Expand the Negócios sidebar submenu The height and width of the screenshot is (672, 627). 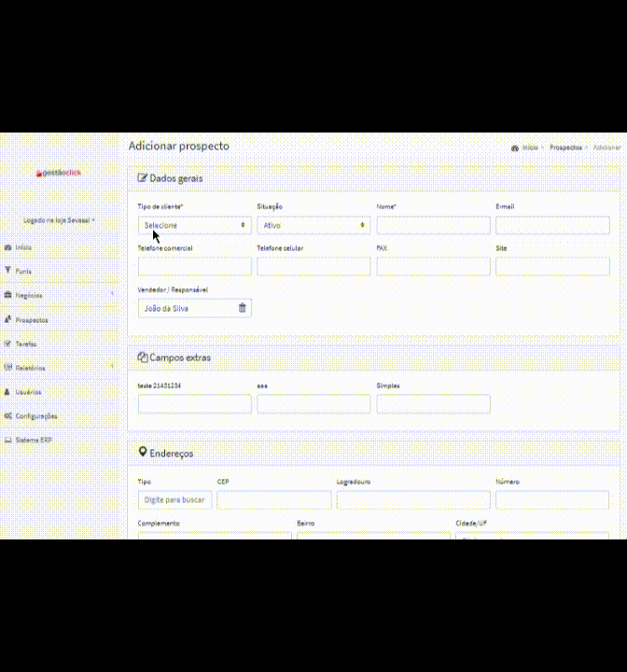tap(112, 296)
